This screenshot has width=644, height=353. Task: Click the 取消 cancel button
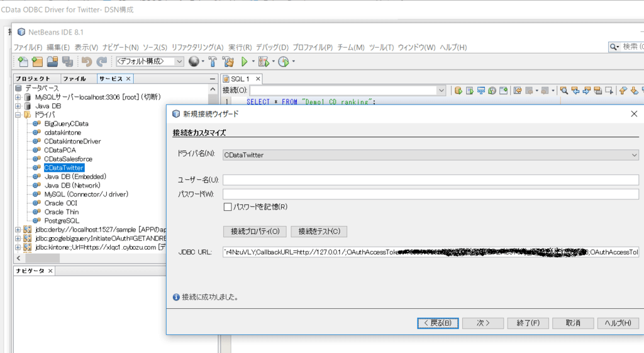(x=573, y=323)
